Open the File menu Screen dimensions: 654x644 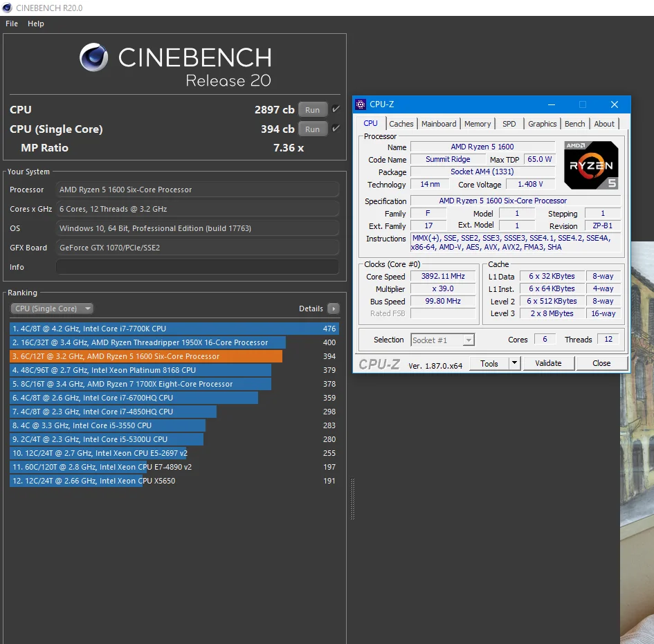pos(12,24)
